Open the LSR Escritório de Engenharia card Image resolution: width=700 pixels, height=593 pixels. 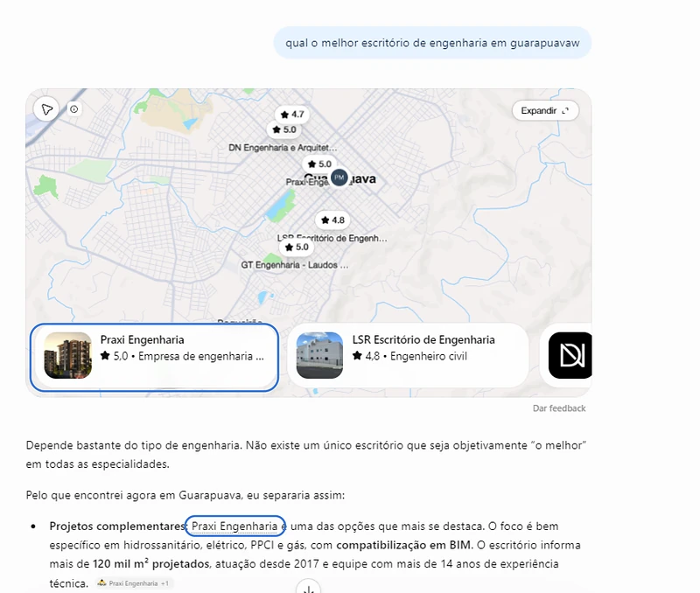coord(408,356)
